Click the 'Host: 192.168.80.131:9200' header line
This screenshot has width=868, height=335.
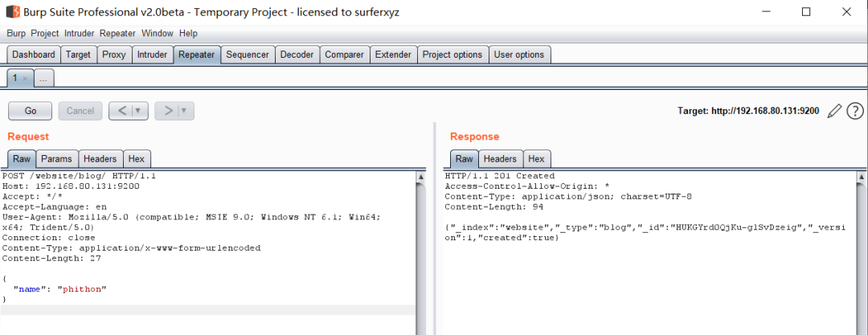(x=71, y=186)
